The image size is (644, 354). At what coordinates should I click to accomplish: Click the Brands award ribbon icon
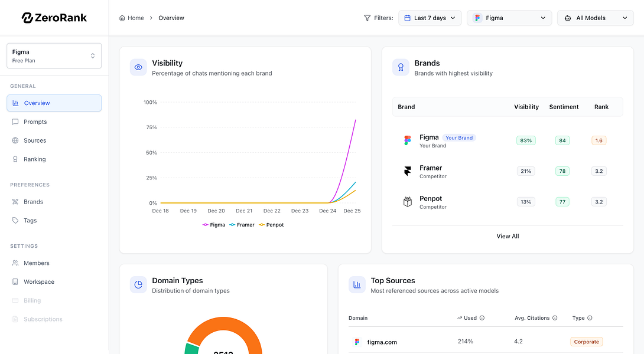pyautogui.click(x=401, y=67)
